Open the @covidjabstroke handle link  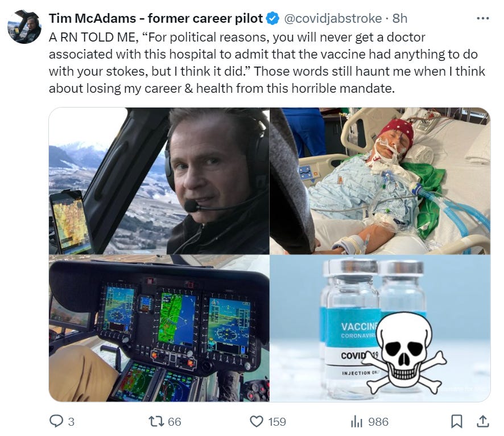333,19
